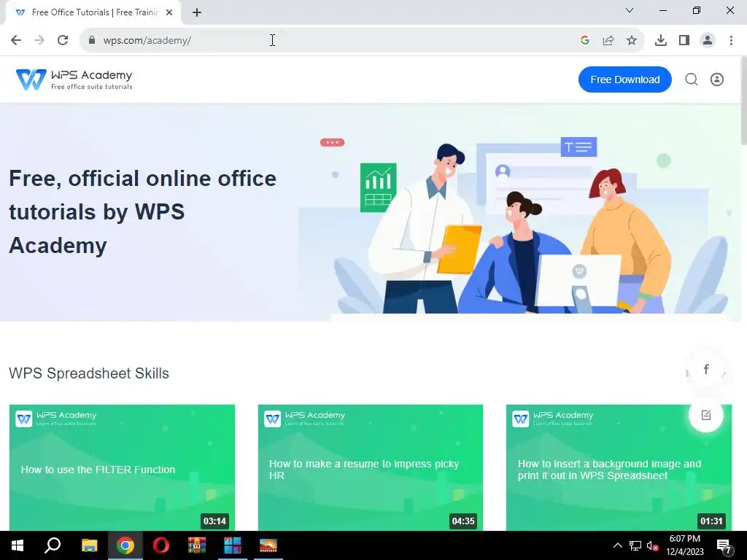Screen dimensions: 747x560
Task: Open WinRAR from the taskbar
Action: (x=197, y=545)
